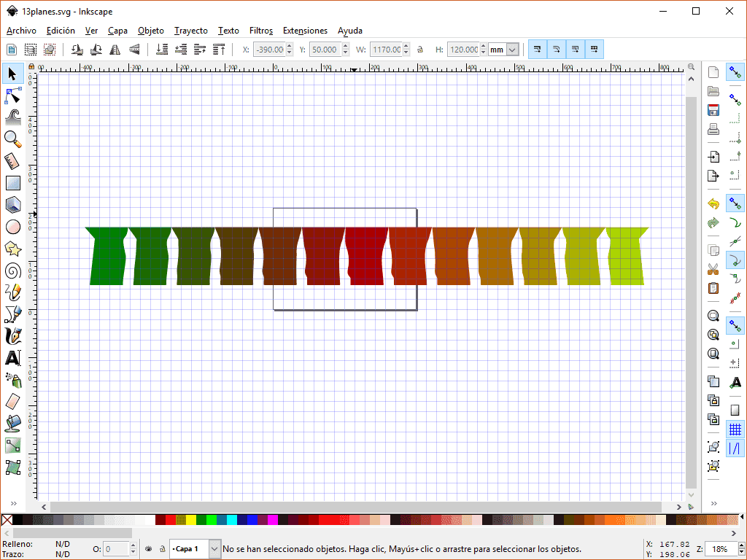Open the mm units dropdown
This screenshot has height=560, width=747.
pos(511,50)
